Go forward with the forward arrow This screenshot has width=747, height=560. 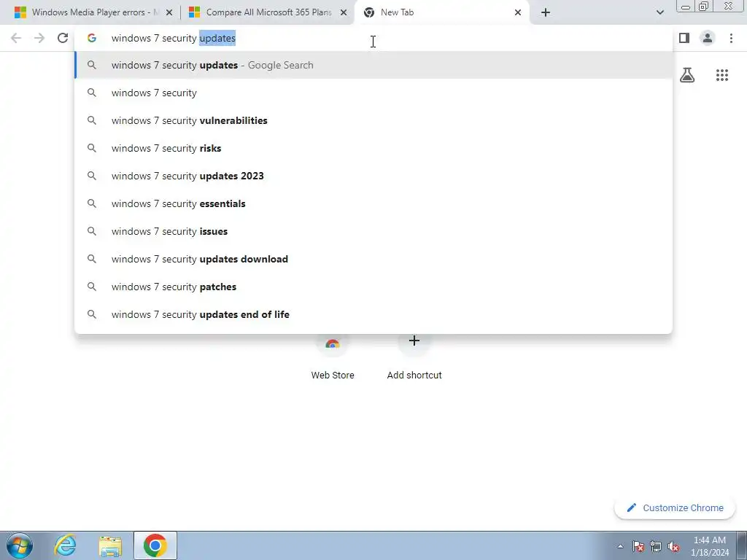(x=39, y=38)
